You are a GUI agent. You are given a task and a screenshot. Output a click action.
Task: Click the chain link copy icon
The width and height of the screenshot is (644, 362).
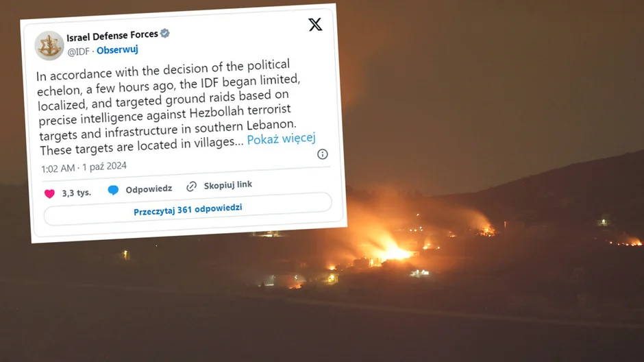(x=191, y=186)
